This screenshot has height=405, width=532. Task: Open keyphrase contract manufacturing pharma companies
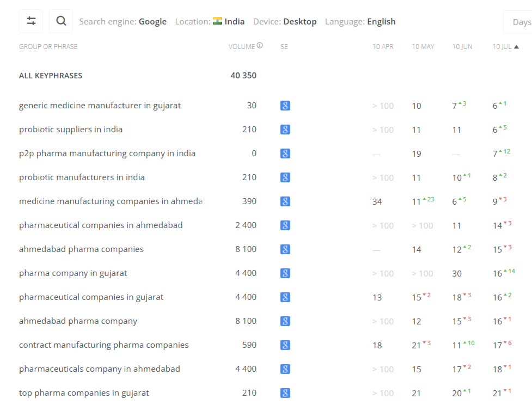pyautogui.click(x=104, y=345)
